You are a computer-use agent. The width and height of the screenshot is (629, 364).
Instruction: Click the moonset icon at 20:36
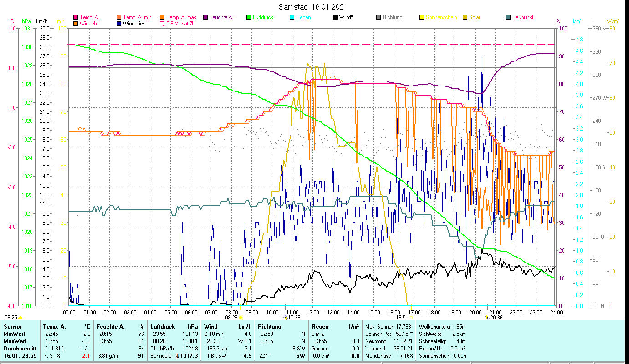487,318
